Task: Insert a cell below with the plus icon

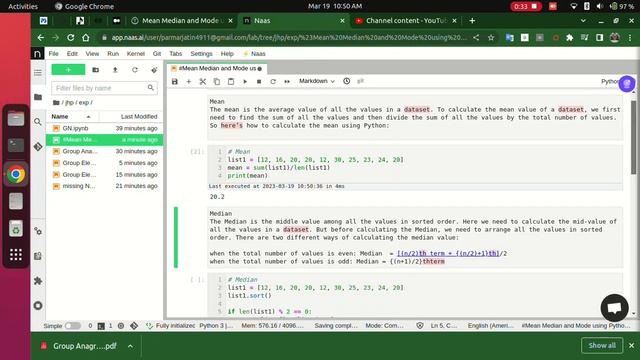Action: [x=189, y=81]
